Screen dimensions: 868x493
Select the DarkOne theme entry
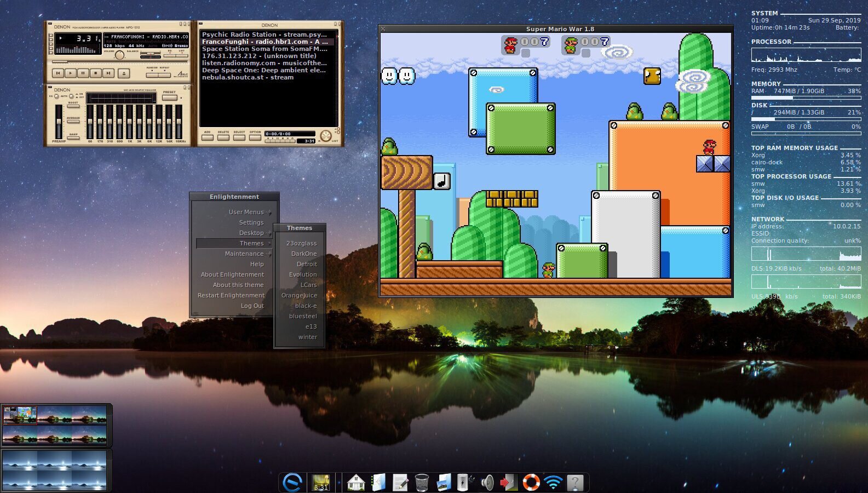coord(304,254)
